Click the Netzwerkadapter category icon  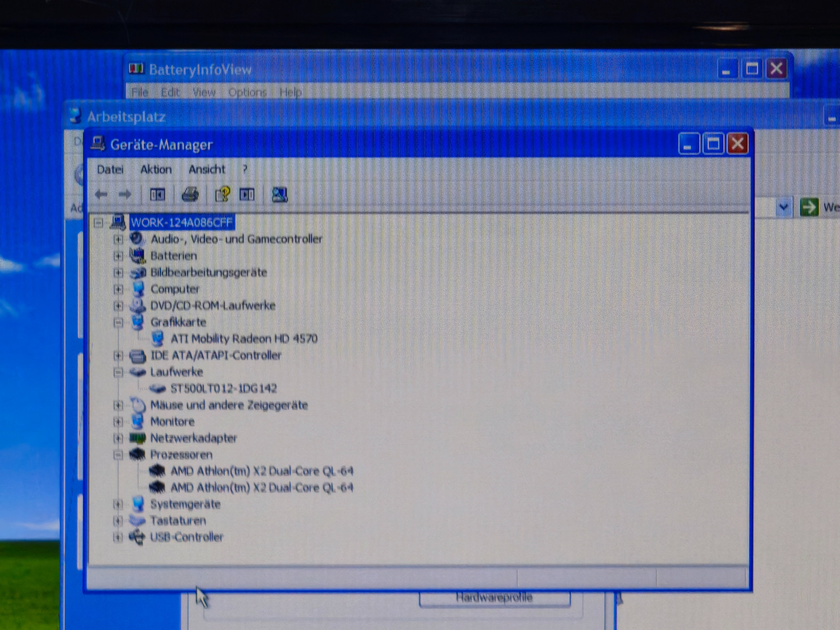click(x=138, y=438)
